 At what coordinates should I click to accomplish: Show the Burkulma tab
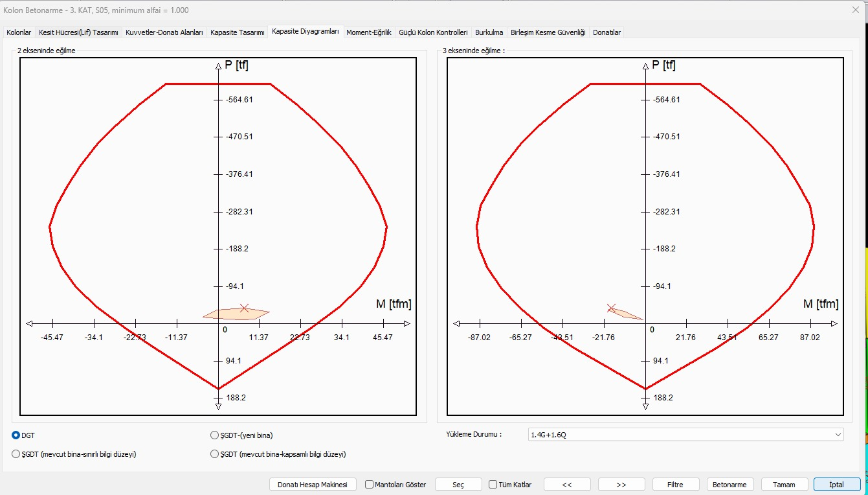pyautogui.click(x=489, y=32)
